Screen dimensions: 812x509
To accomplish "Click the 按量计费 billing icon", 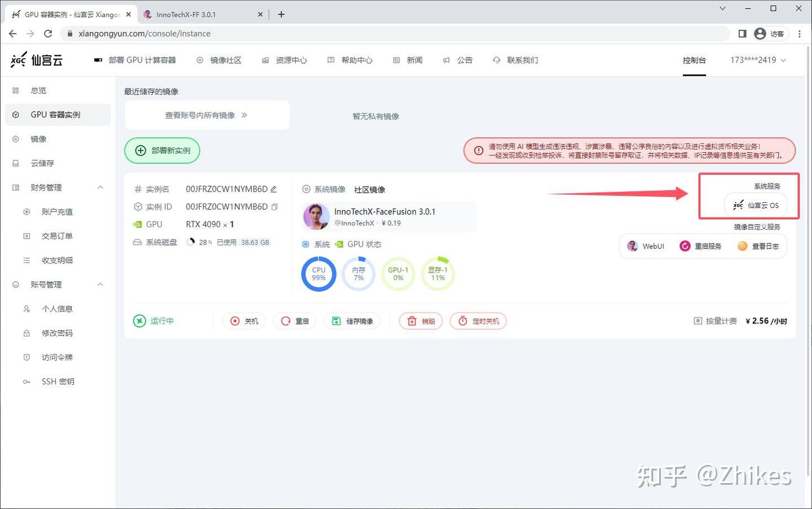I will (x=698, y=321).
